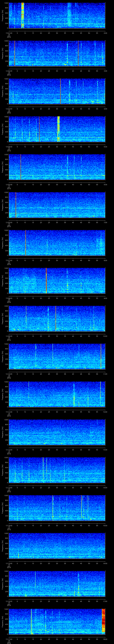Select red line near 23 s in 13:08:00 spectrogram
The height and width of the screenshot is (644, 114).
[46, 280]
